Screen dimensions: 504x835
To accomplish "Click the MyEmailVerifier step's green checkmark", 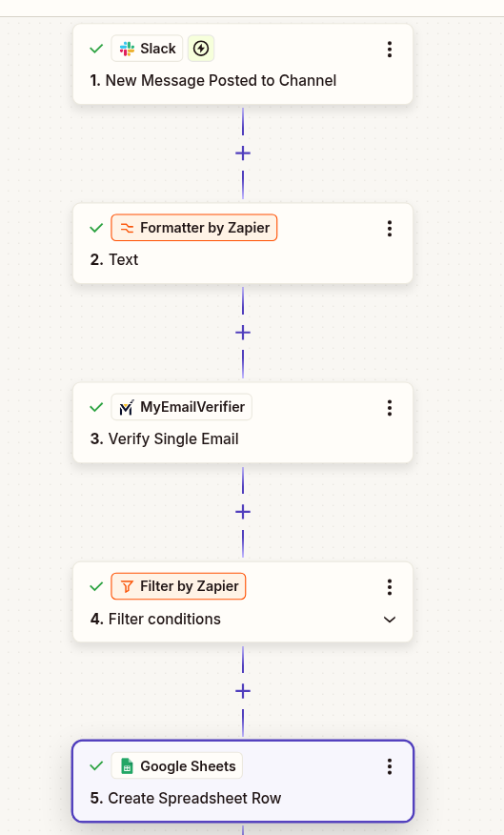I will pyautogui.click(x=96, y=407).
